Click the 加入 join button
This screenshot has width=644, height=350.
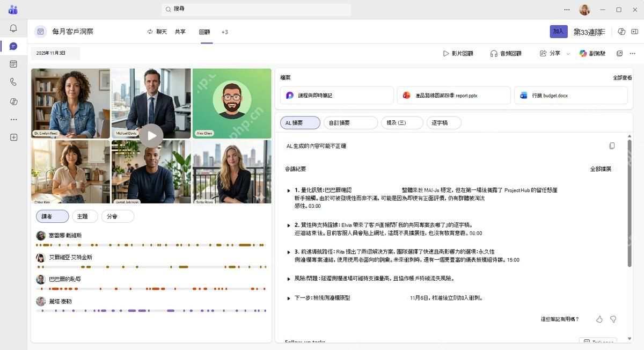559,32
